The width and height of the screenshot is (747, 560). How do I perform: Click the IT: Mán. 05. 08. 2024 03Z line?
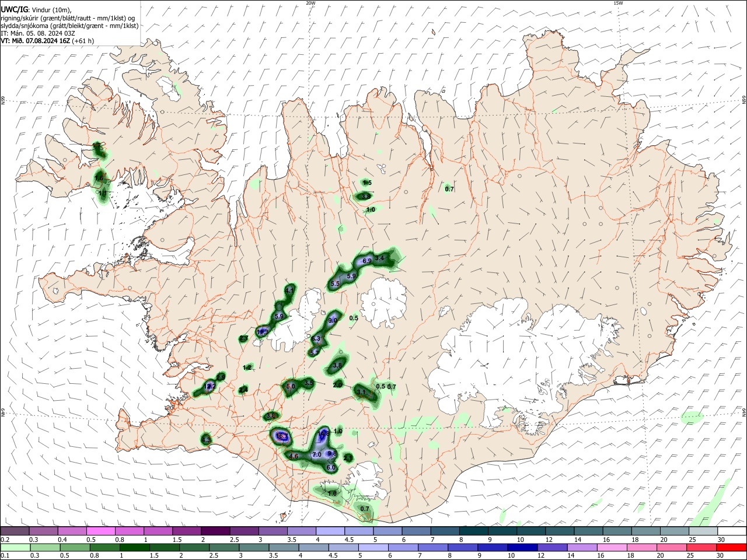point(38,33)
